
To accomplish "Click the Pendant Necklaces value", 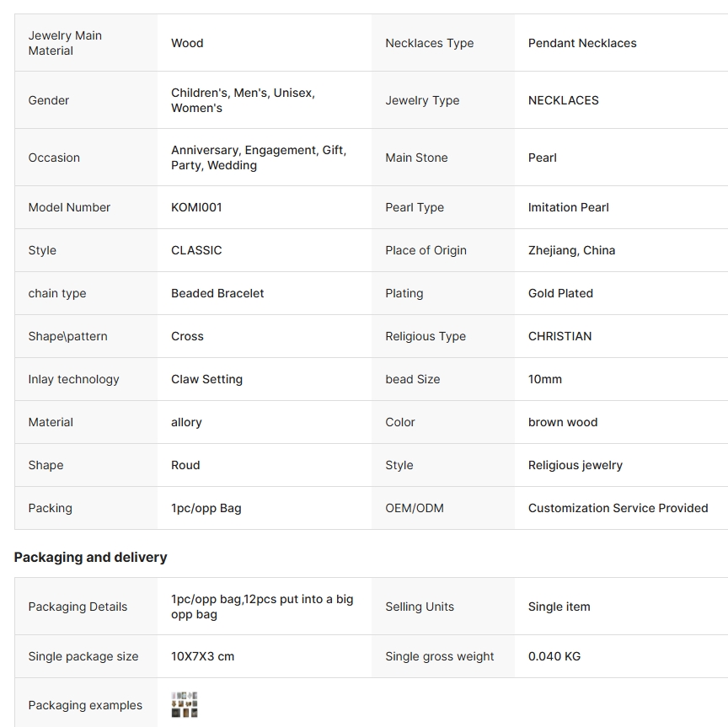I will [582, 43].
